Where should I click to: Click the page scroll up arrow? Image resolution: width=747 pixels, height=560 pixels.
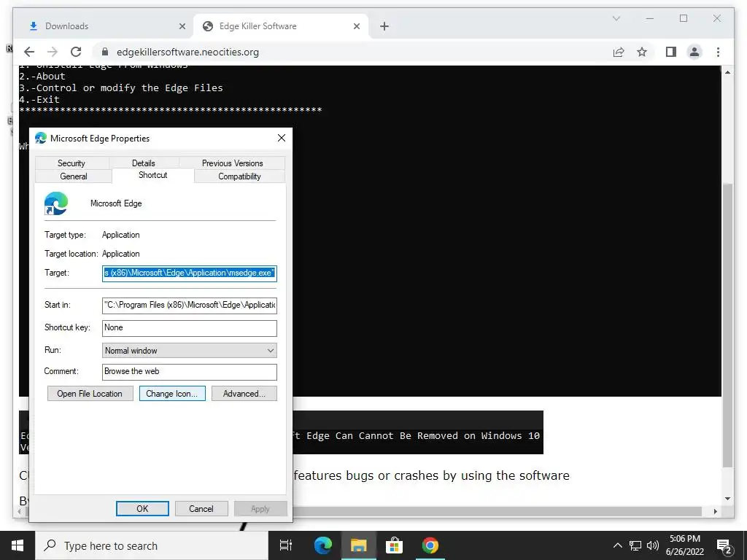[x=727, y=72]
